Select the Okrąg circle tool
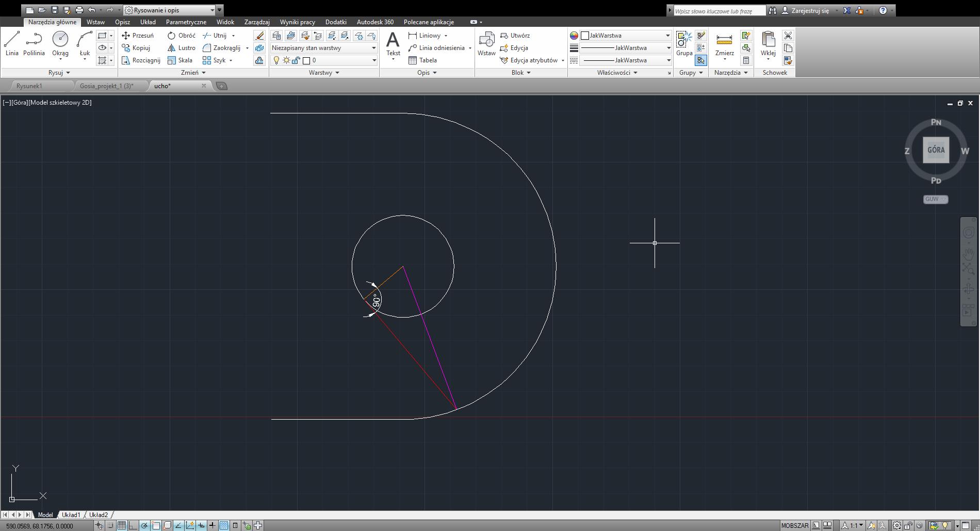980x531 pixels. [x=60, y=44]
